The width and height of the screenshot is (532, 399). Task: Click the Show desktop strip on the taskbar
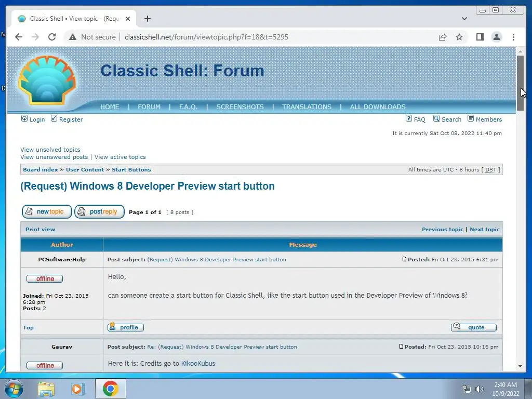tap(529, 389)
